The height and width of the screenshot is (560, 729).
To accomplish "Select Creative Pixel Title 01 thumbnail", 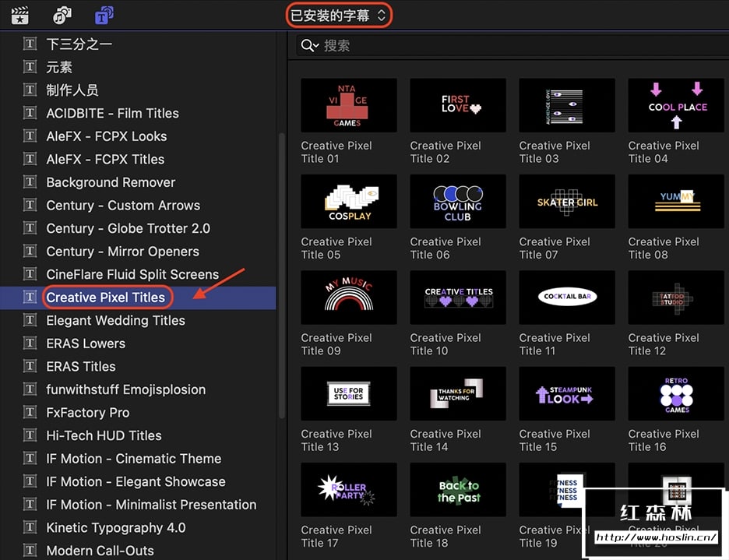I will pos(349,106).
